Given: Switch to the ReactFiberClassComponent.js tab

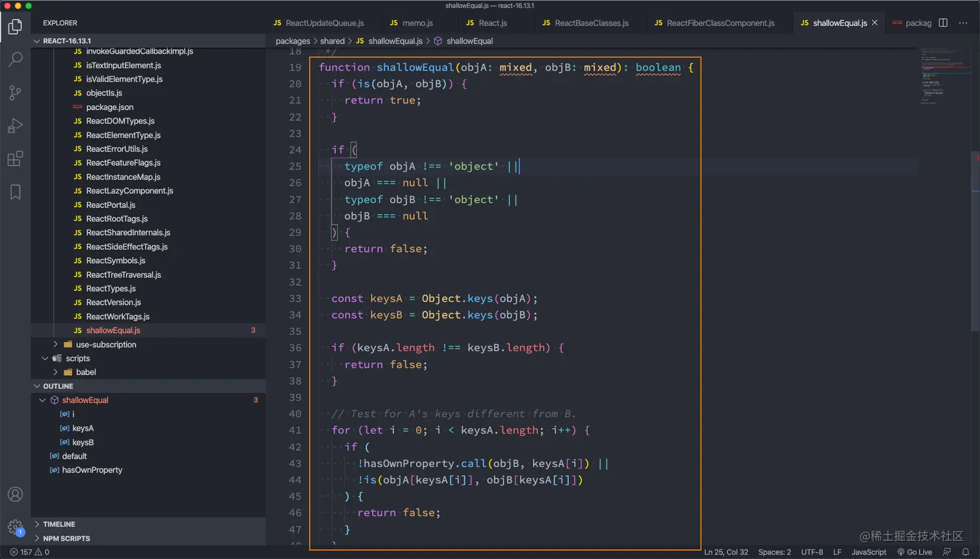Looking at the screenshot, I should click(714, 23).
